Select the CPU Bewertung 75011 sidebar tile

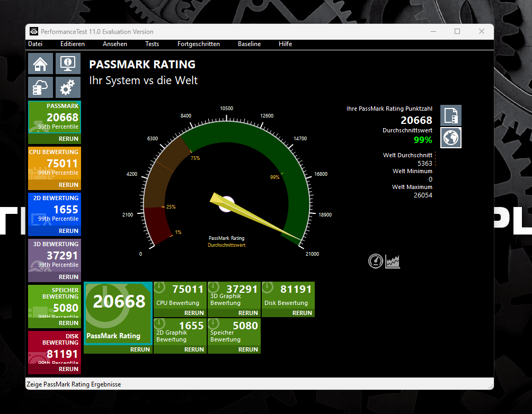[x=55, y=163]
